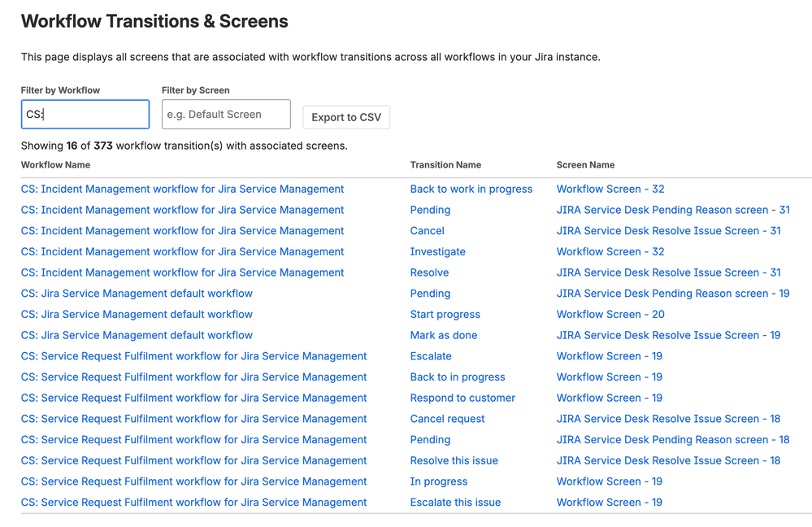Open the Back to work in progress transition
The width and height of the screenshot is (812, 527).
click(x=471, y=189)
